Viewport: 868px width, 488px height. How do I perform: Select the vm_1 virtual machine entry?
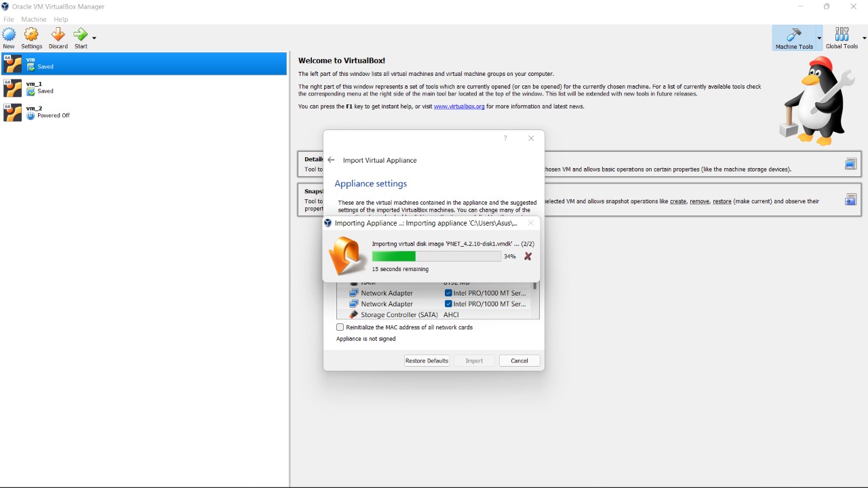pyautogui.click(x=144, y=88)
